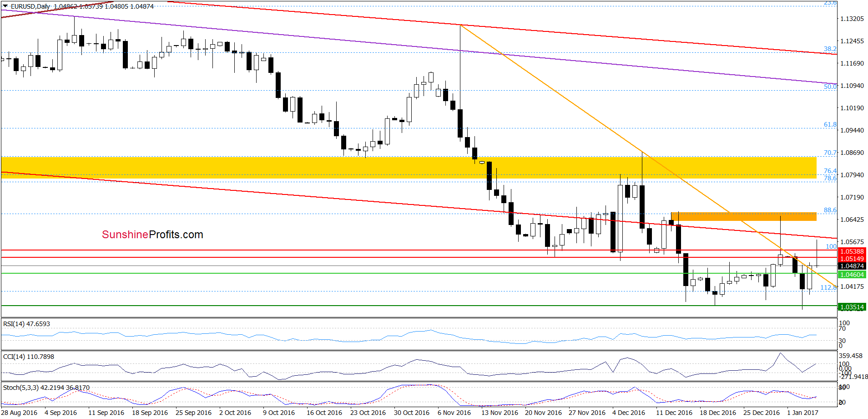Select the 50.0 Fibonacci level label
This screenshot has height=419, width=868.
pyautogui.click(x=830, y=86)
